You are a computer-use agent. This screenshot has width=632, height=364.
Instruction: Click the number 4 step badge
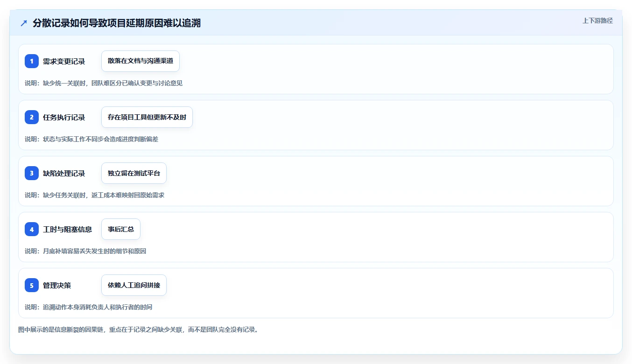click(32, 229)
